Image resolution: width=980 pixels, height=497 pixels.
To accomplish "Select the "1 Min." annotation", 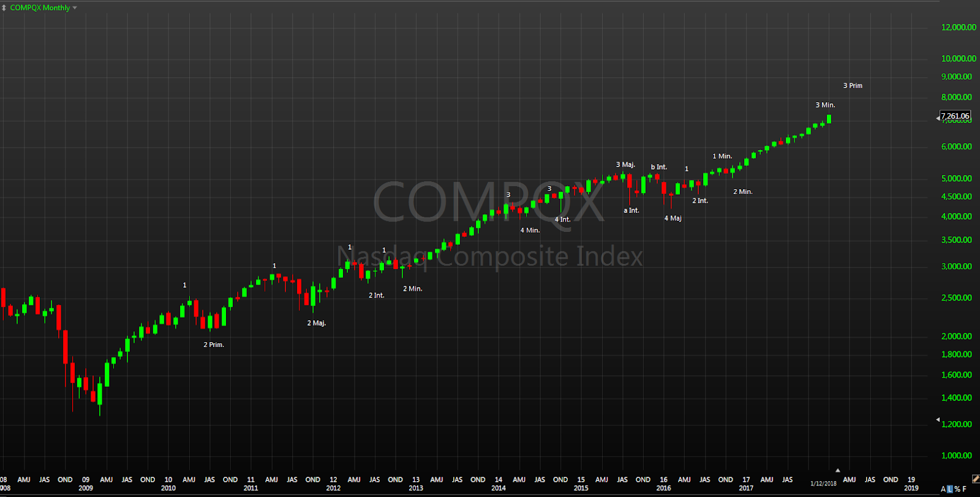I will point(722,157).
